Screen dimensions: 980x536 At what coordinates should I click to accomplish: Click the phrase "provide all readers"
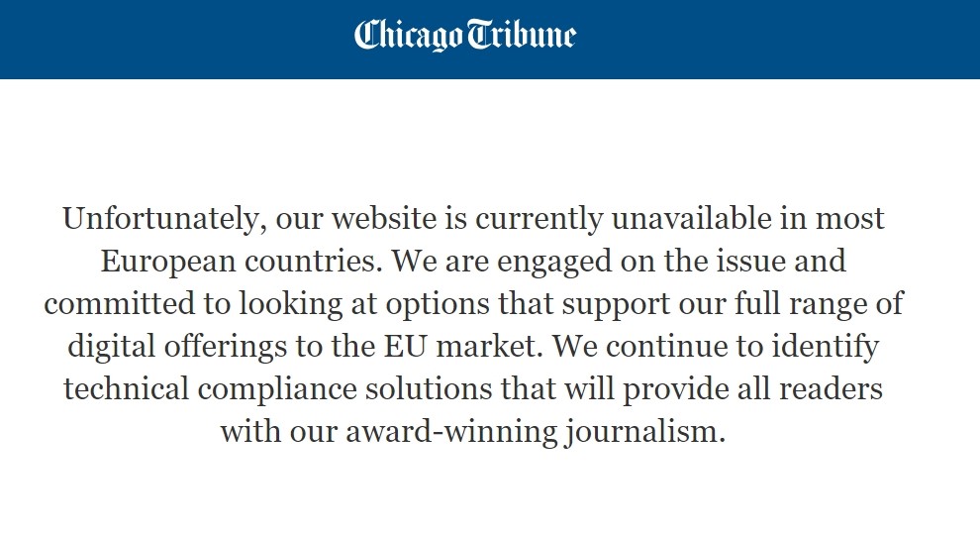(x=752, y=389)
